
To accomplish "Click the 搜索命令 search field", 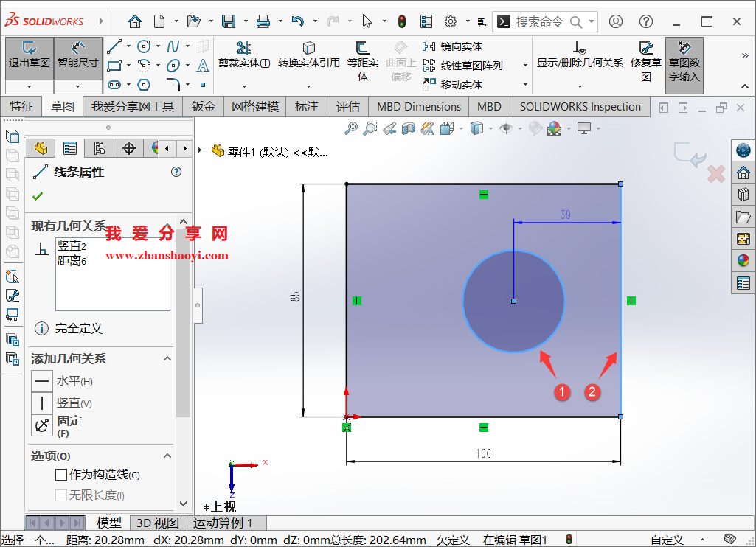I will pos(544,21).
